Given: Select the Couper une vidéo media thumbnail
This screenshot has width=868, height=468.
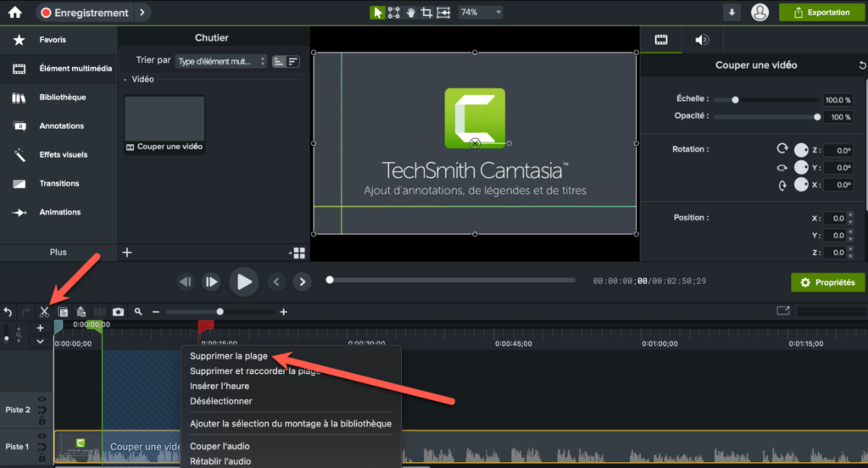Looking at the screenshot, I should click(165, 125).
